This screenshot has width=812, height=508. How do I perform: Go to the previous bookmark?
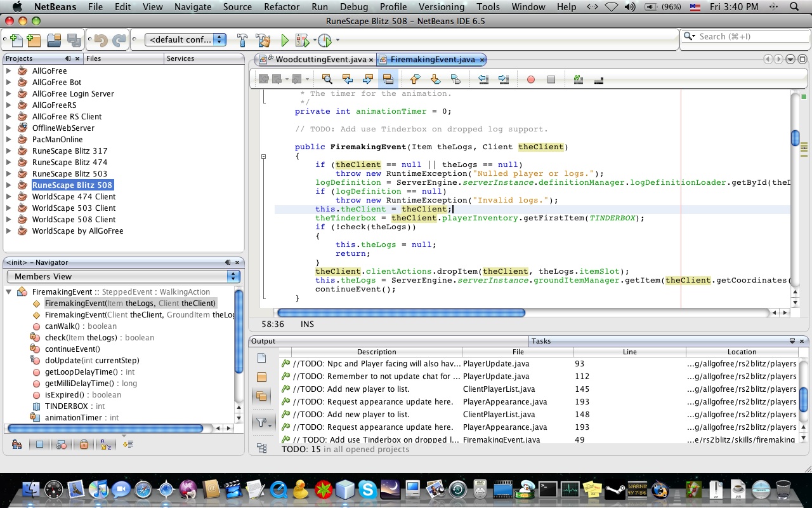[x=415, y=79]
